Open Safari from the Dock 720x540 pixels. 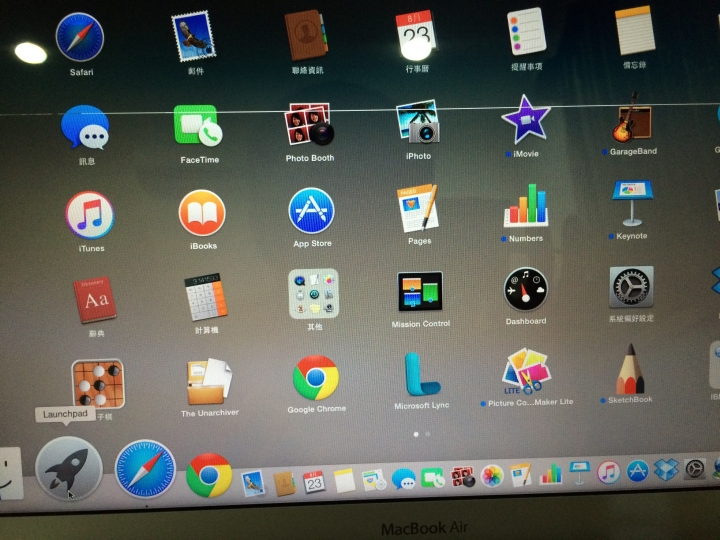pos(145,469)
